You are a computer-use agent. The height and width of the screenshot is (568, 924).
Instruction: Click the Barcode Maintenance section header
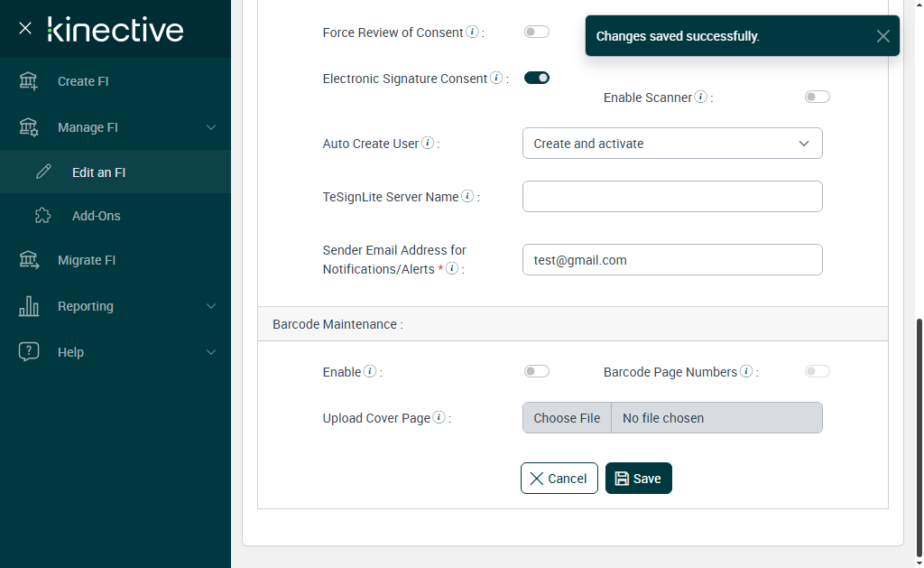(573, 324)
